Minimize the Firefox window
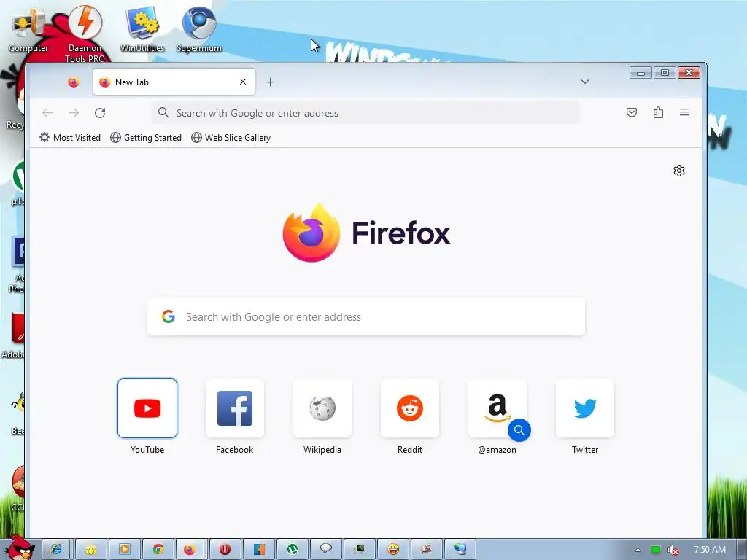 [x=640, y=72]
